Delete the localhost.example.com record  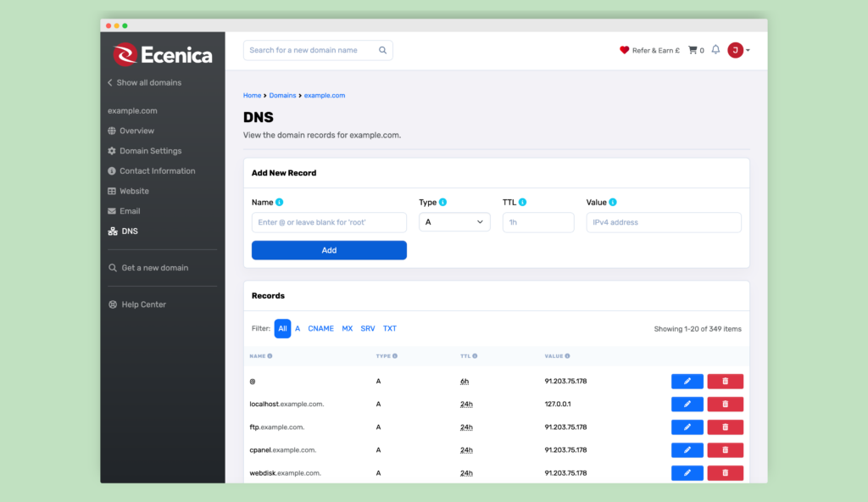(726, 404)
